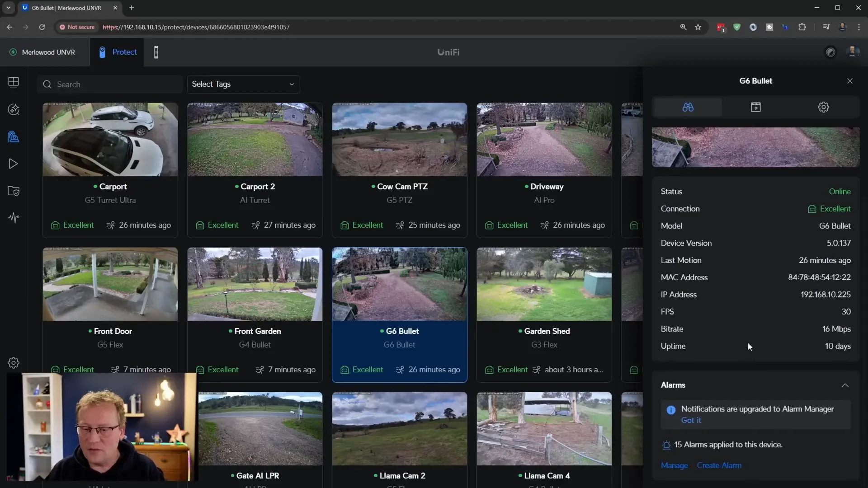Open the Create Alarm link
868x488 pixels.
[719, 465]
